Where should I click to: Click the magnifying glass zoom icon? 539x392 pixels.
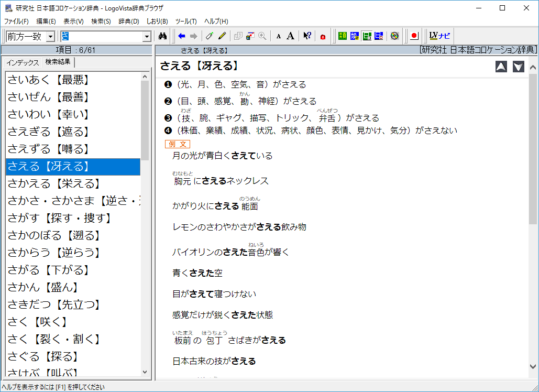point(262,36)
